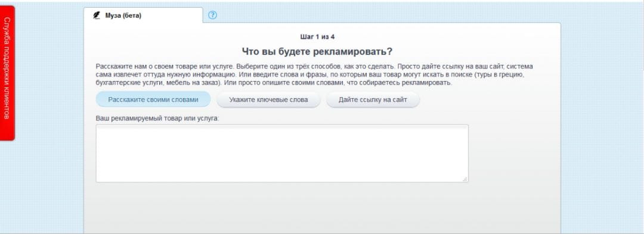
Task: Select Расскажите своими словами option
Action: 153,99
